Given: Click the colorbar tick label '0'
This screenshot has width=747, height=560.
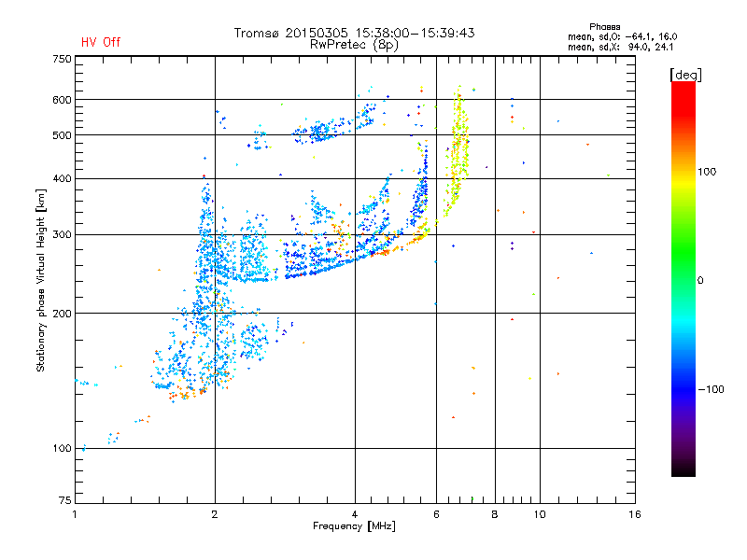Looking at the screenshot, I should tap(700, 281).
